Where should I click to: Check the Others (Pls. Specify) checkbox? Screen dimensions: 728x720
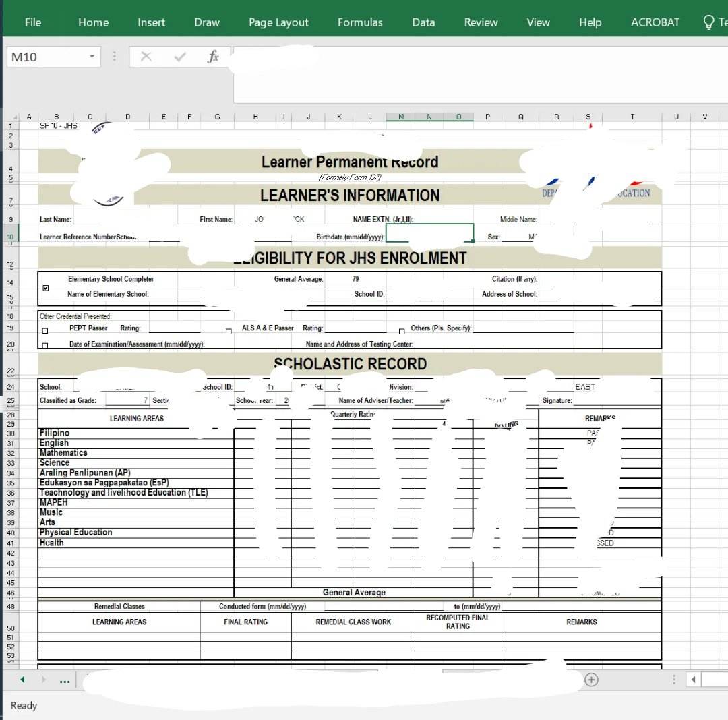[402, 332]
